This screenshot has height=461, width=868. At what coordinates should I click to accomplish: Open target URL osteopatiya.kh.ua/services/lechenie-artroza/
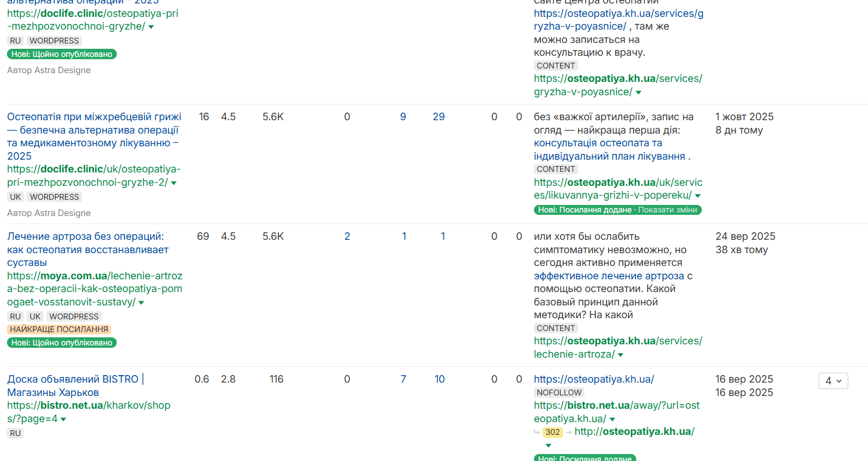click(618, 347)
